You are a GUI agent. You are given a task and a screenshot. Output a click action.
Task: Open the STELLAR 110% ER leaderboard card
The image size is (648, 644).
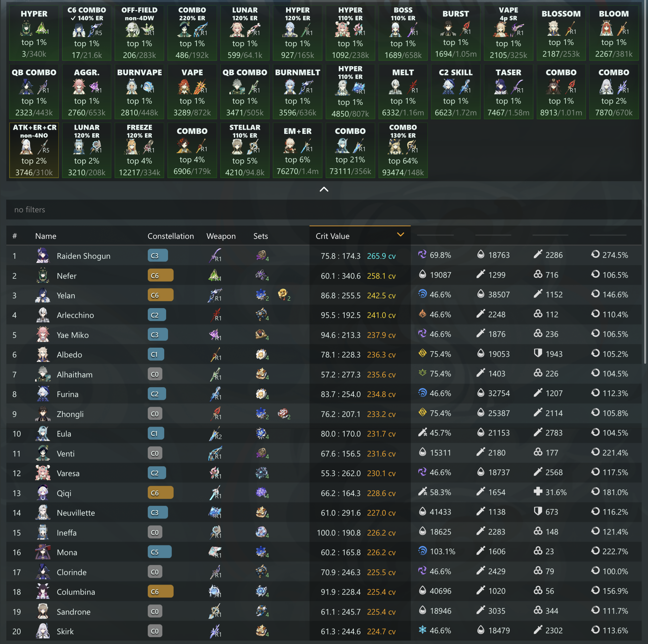coord(245,150)
